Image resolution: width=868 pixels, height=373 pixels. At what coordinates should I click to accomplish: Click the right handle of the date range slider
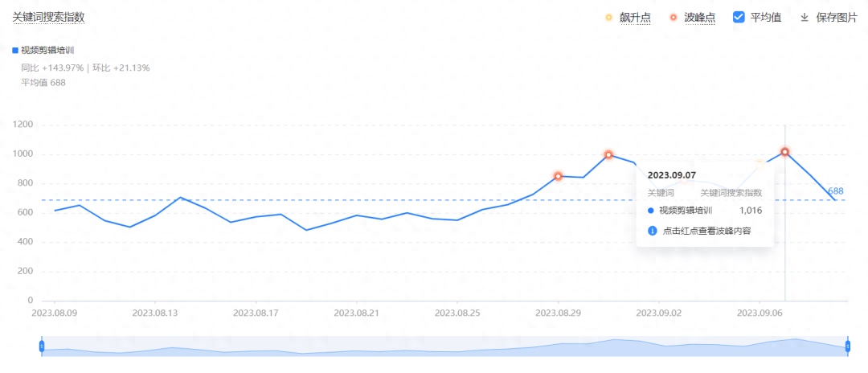click(848, 346)
